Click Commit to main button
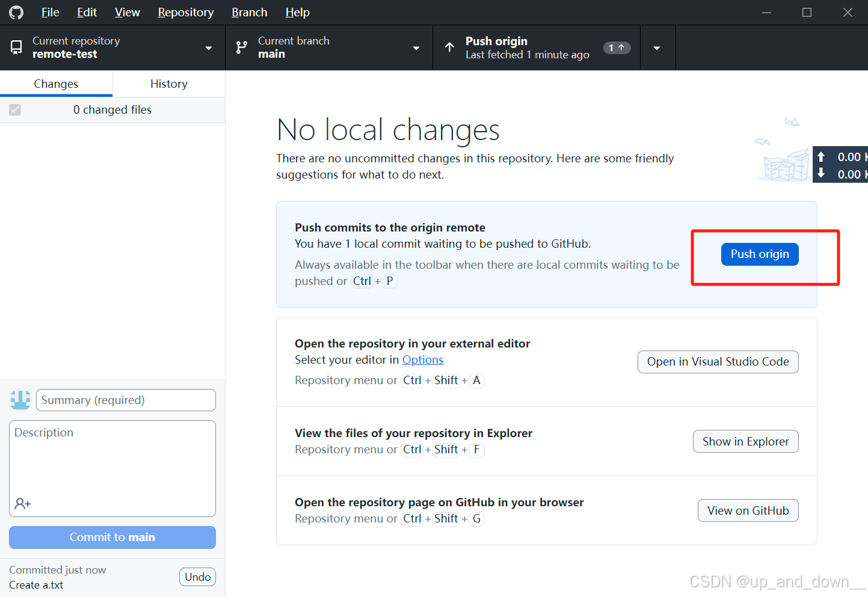 click(112, 537)
